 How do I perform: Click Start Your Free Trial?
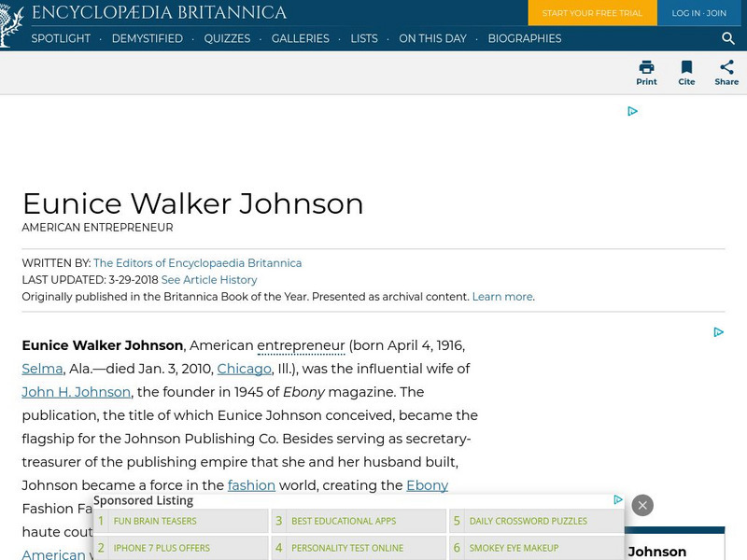(592, 13)
